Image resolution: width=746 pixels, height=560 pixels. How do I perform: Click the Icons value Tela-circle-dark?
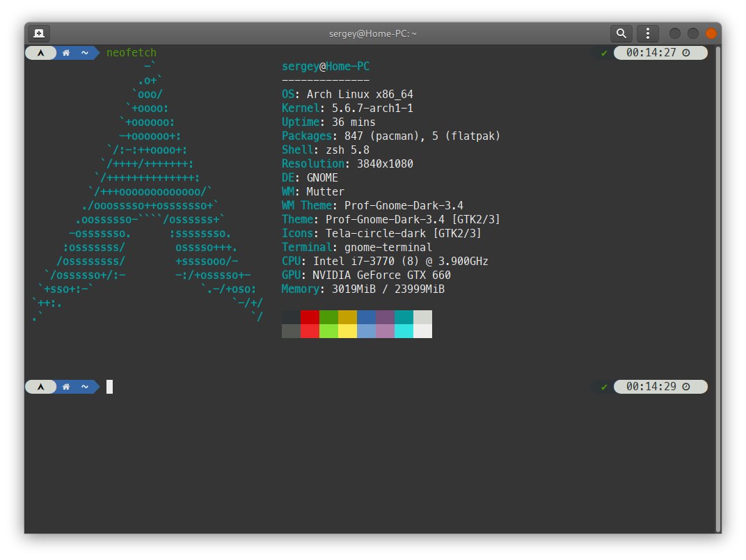375,234
